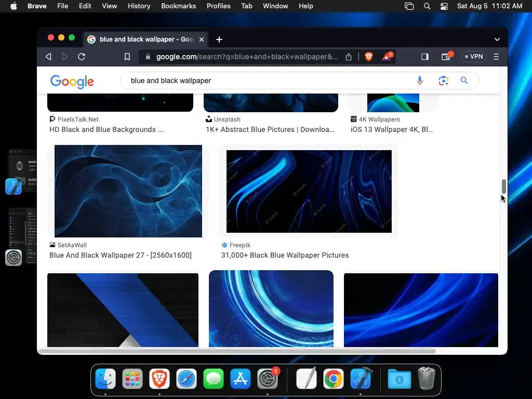The width and height of the screenshot is (532, 399).
Task: Go back using the browser back arrow
Action: coord(48,57)
